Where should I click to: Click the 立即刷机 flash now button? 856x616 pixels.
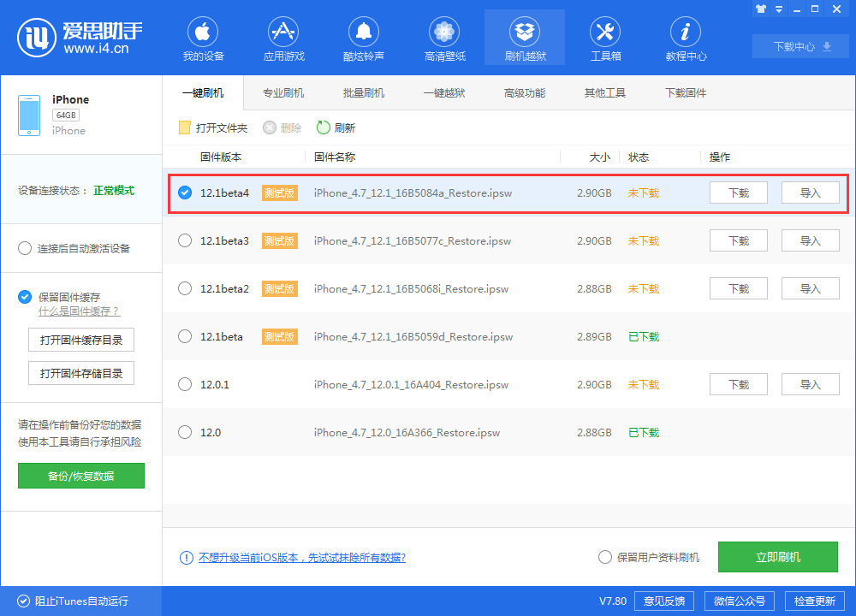[x=777, y=557]
